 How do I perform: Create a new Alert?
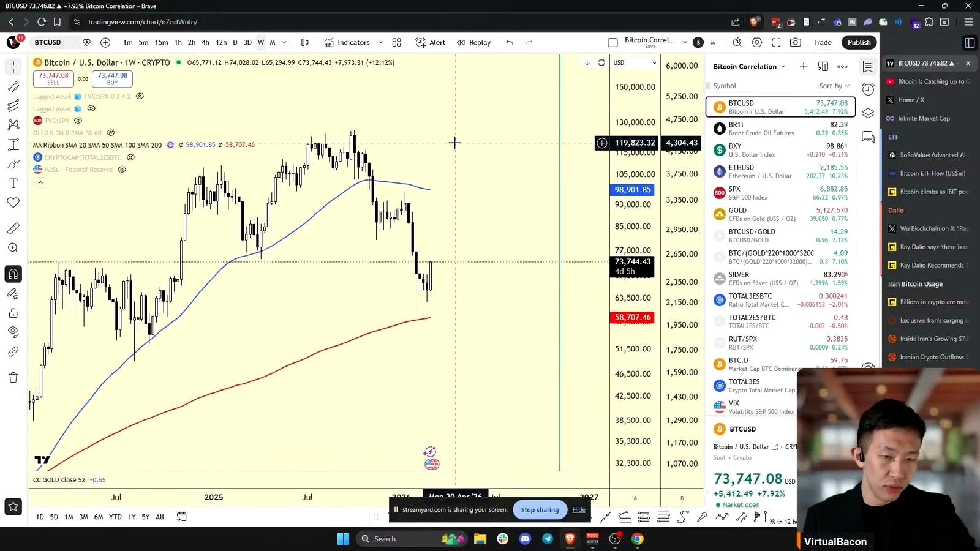click(x=430, y=42)
